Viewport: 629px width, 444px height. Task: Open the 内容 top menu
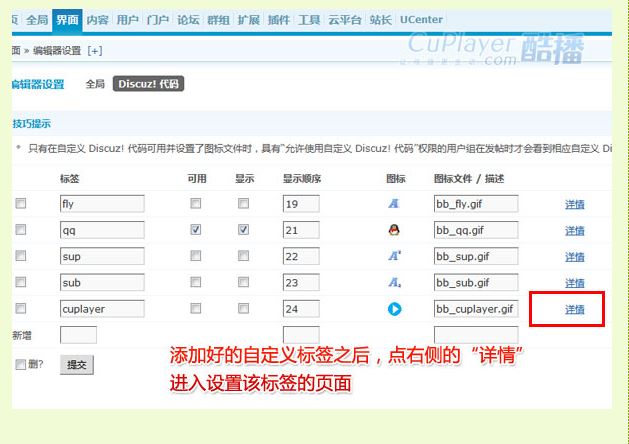pyautogui.click(x=97, y=20)
